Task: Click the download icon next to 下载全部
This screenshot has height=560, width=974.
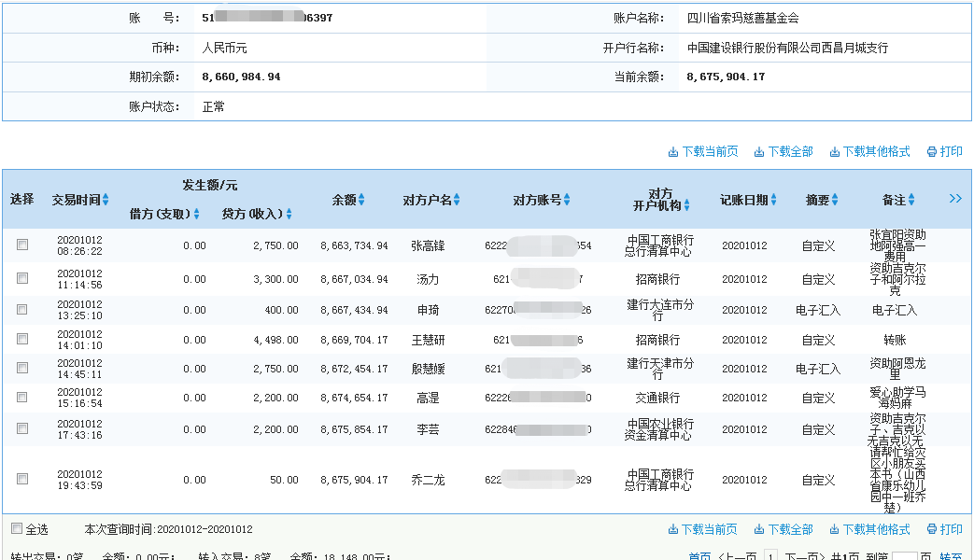Action: 759,150
